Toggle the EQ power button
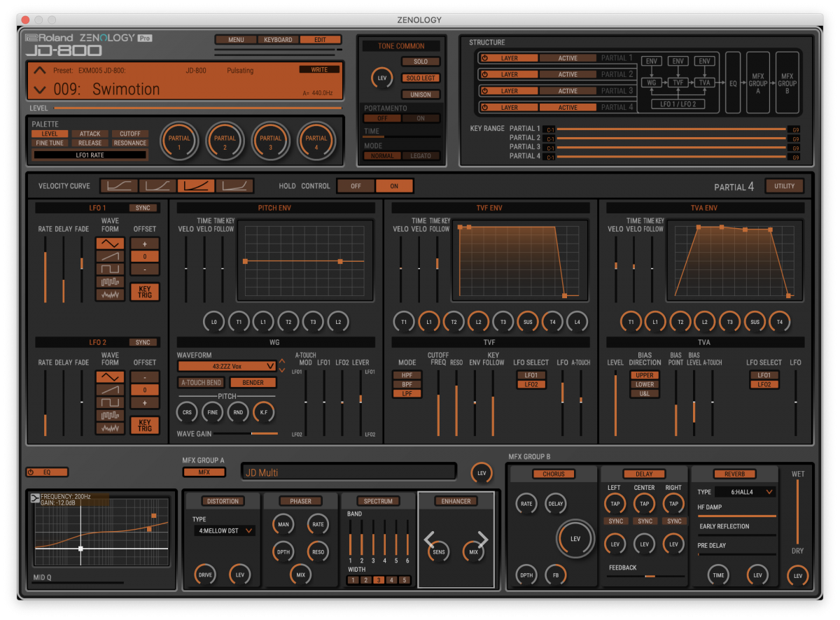Screen dimensions: 840x620 pyautogui.click(x=47, y=472)
